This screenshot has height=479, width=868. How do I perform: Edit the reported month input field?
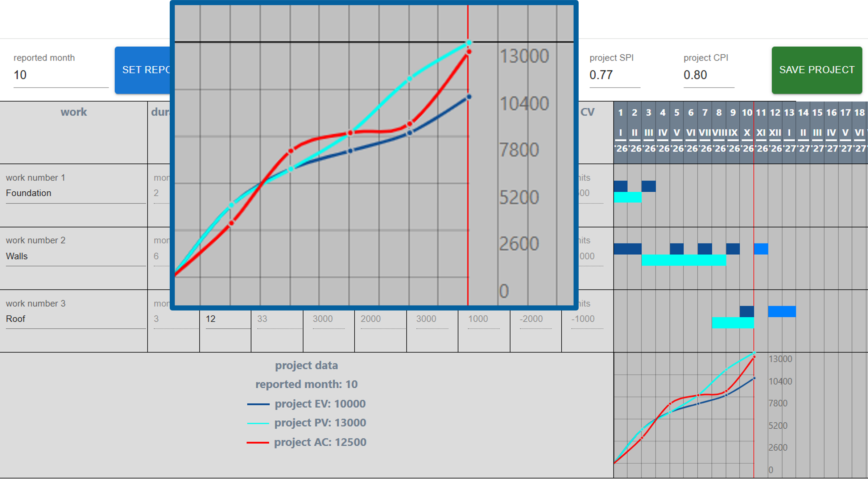(x=60, y=75)
